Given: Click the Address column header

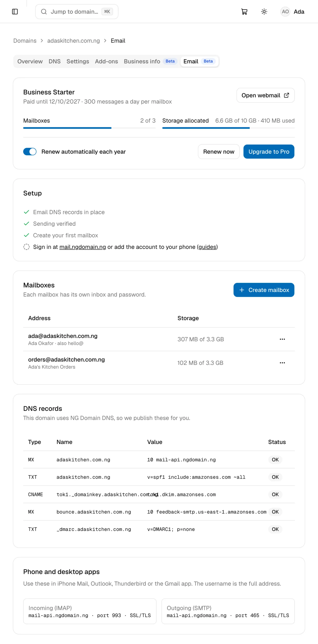Looking at the screenshot, I should tap(39, 318).
